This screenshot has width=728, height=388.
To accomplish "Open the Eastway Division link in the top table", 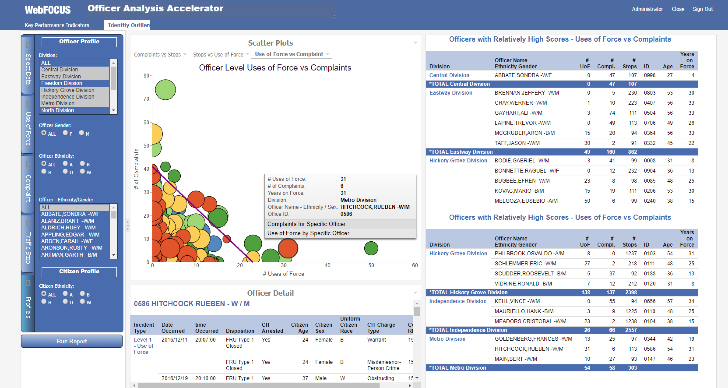I will [450, 93].
